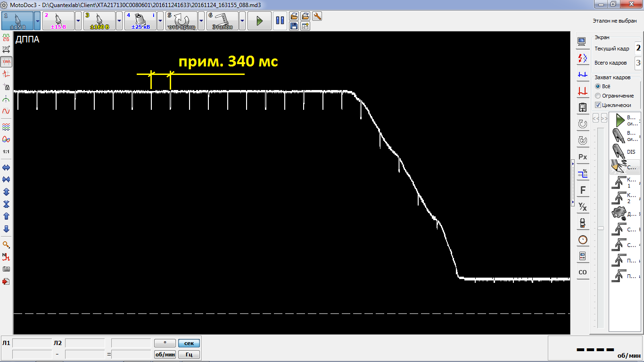Uncheck the Циклически checkbox

(x=598, y=105)
